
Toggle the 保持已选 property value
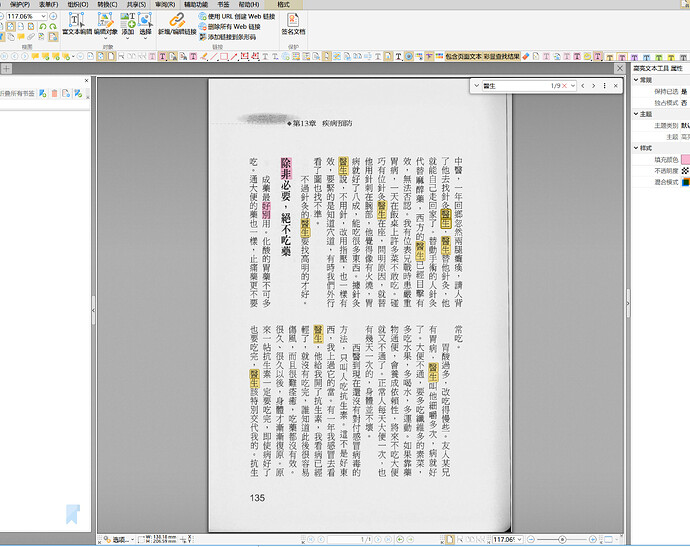(x=685, y=92)
